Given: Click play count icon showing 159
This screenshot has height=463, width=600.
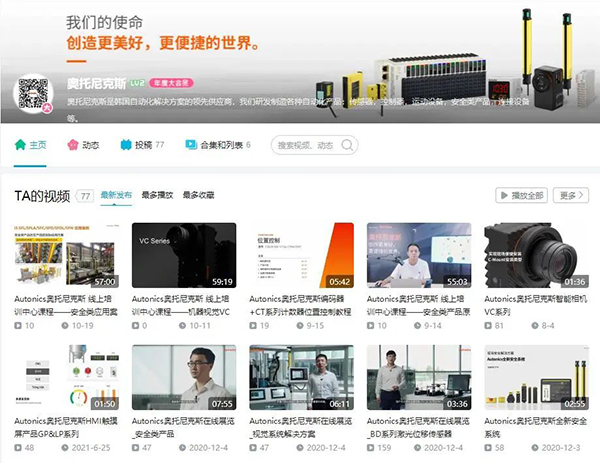Looking at the screenshot, I should [x=370, y=447].
